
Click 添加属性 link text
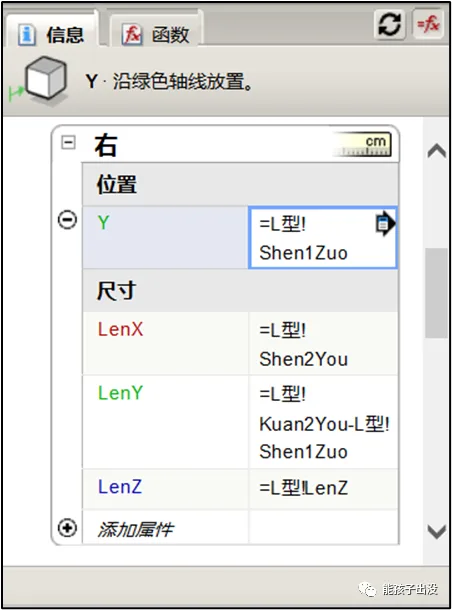135,529
